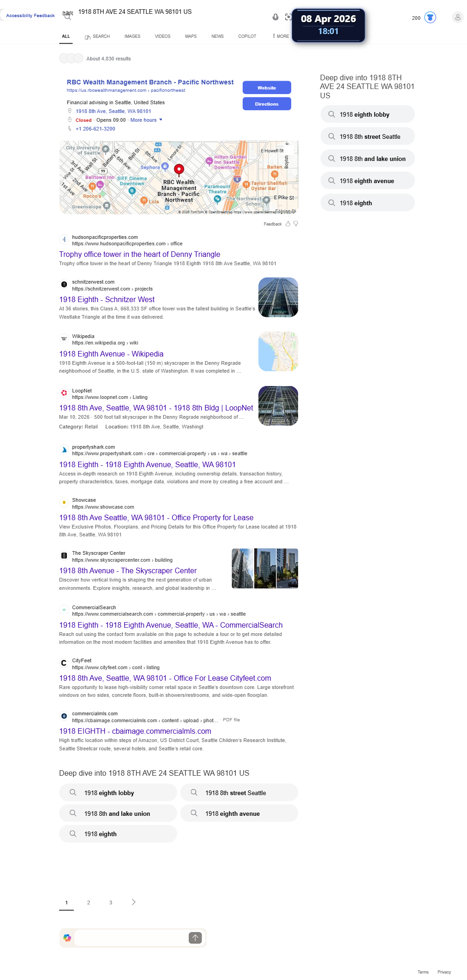Open CityFeet Office For Lease result
The image size is (467, 980).
pyautogui.click(x=165, y=678)
